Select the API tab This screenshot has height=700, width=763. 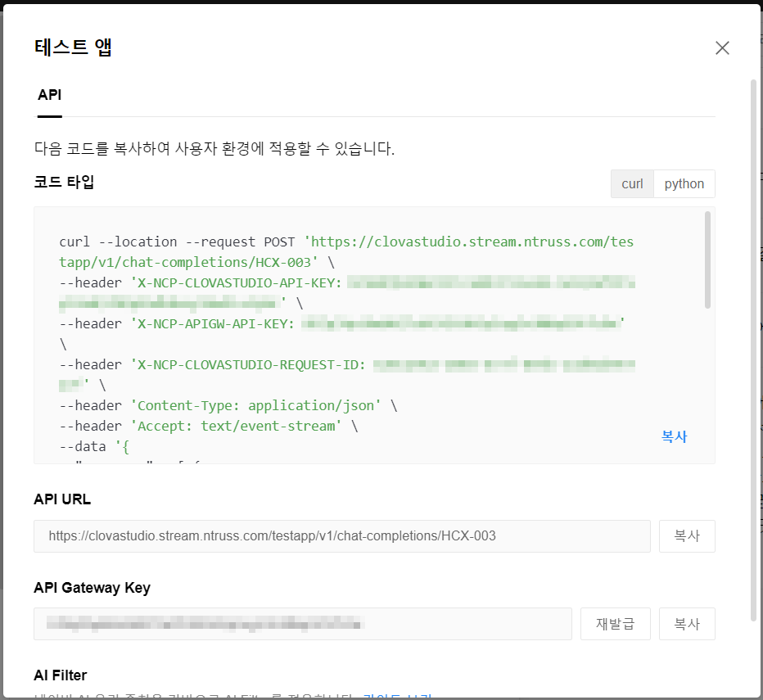pyautogui.click(x=50, y=95)
